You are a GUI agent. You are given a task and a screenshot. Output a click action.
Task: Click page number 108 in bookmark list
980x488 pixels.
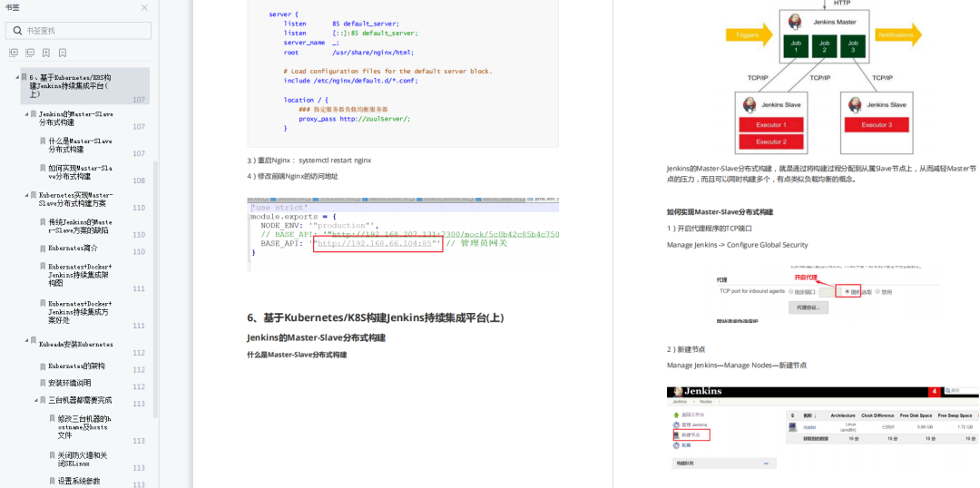[139, 181]
